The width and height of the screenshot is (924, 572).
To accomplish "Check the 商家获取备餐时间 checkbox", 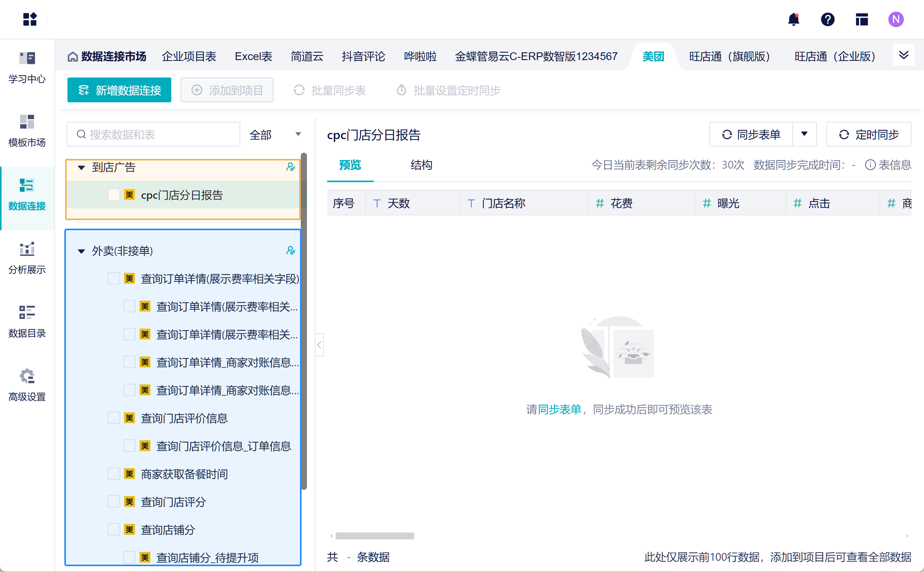I will point(114,474).
